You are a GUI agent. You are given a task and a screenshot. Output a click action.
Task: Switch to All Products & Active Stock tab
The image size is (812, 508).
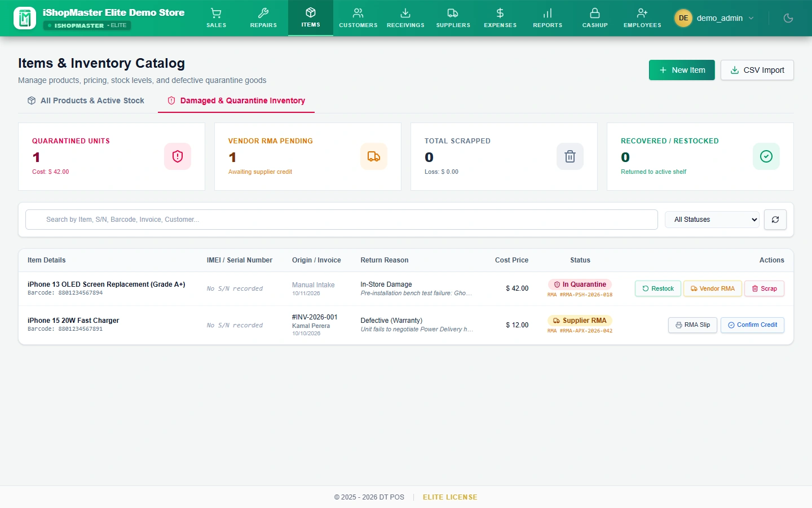(x=86, y=100)
